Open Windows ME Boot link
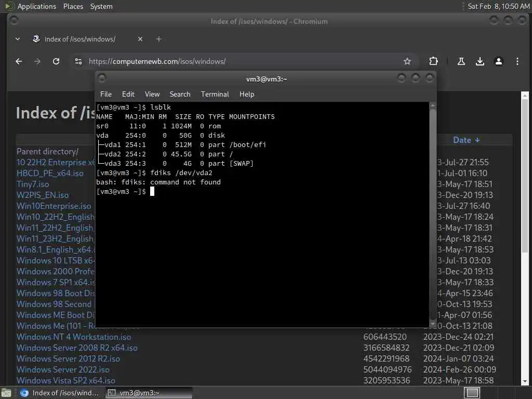This screenshot has height=399, width=532. click(56, 315)
